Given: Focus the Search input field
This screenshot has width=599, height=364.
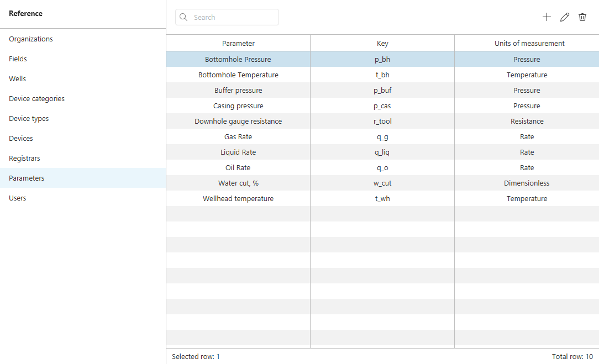Looking at the screenshot, I should tap(227, 17).
